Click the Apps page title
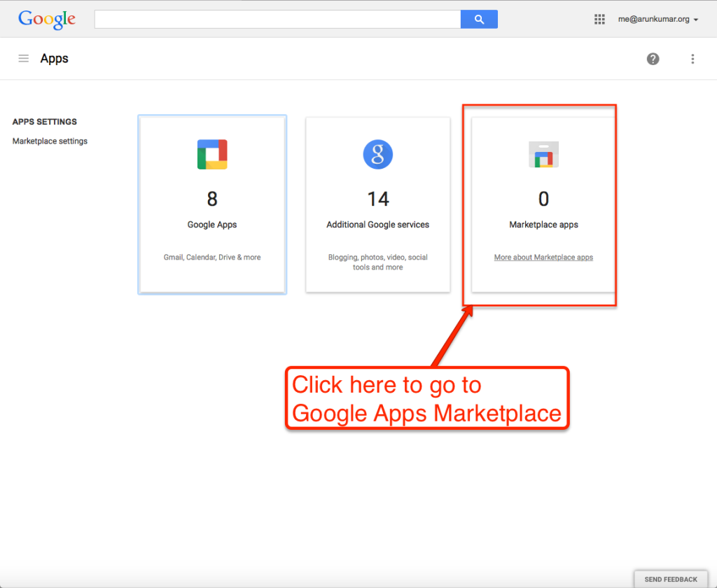The height and width of the screenshot is (588, 717). click(54, 59)
